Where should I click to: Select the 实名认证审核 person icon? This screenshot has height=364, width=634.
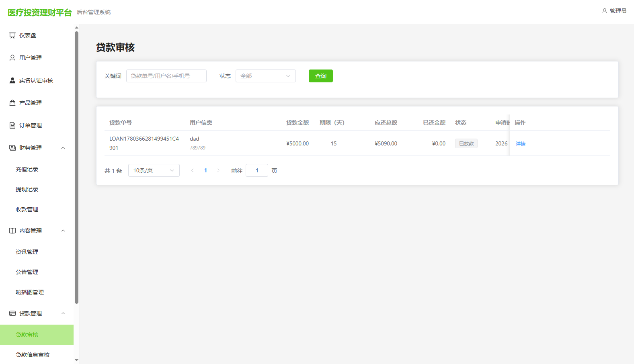tap(12, 80)
